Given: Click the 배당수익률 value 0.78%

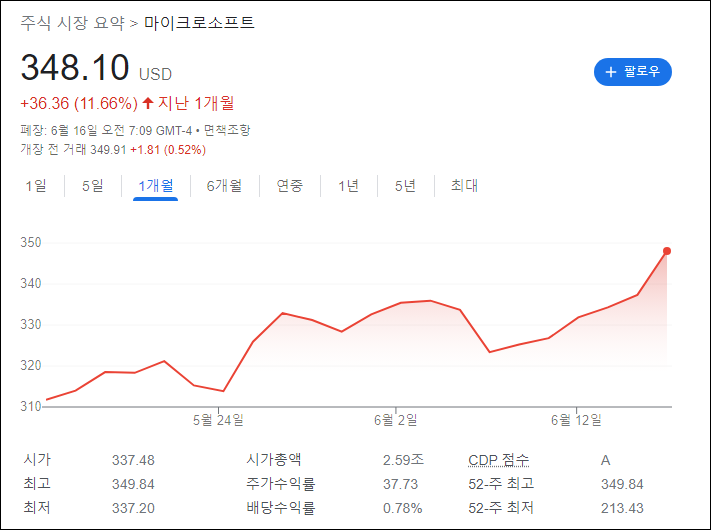Looking at the screenshot, I should pyautogui.click(x=403, y=508).
